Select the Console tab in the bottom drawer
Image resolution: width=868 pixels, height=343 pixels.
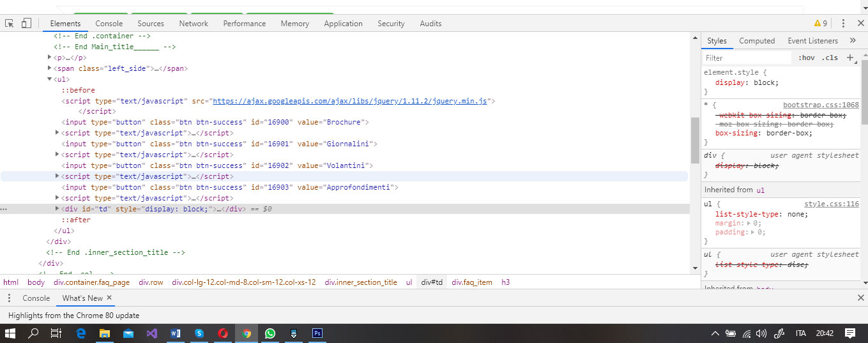36,298
